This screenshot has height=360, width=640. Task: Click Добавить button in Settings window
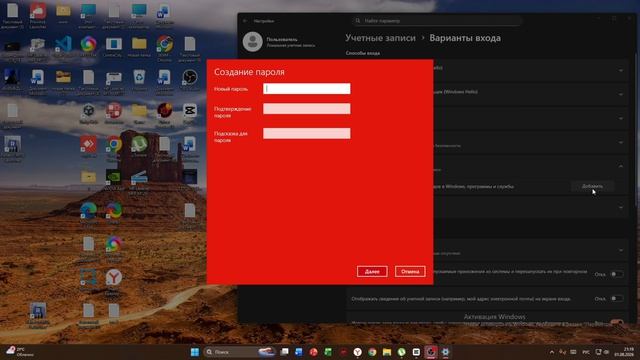tap(592, 186)
